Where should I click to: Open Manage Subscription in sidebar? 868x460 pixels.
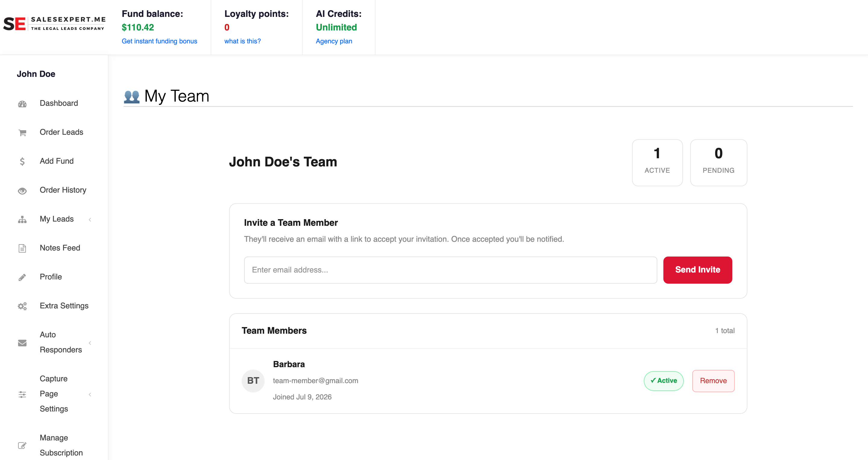click(61, 445)
